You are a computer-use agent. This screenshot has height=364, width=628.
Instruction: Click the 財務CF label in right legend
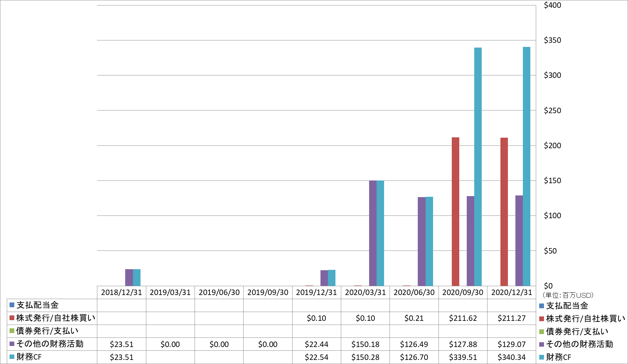559,357
